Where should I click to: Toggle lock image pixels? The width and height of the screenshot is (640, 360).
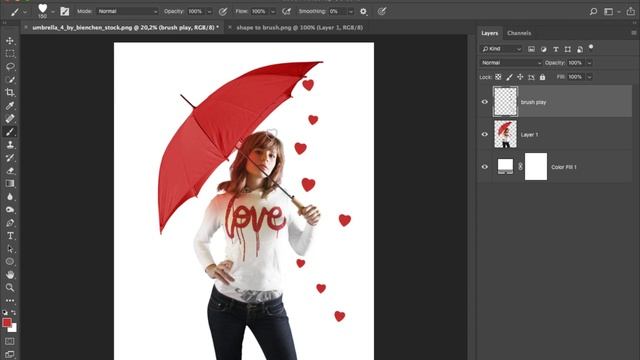(x=509, y=77)
